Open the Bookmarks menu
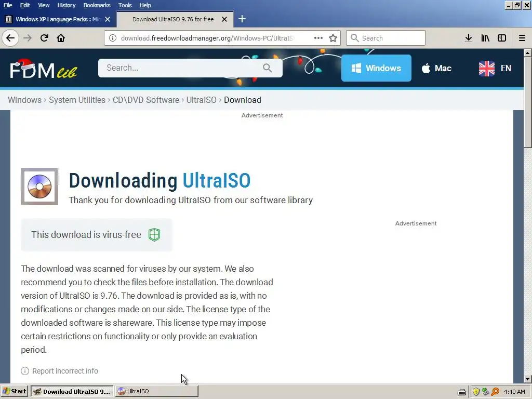The image size is (532, 399). pos(97,5)
